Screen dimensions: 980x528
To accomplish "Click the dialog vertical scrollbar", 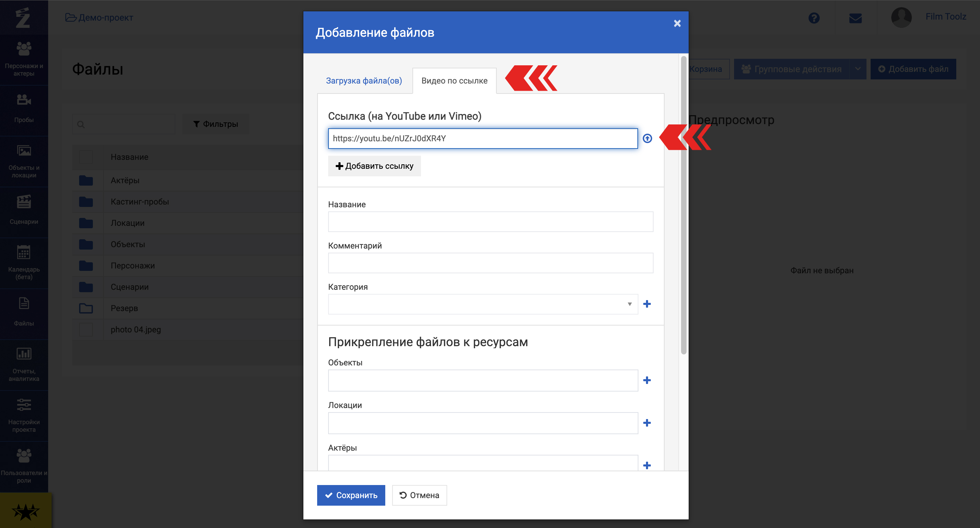I will 683,205.
